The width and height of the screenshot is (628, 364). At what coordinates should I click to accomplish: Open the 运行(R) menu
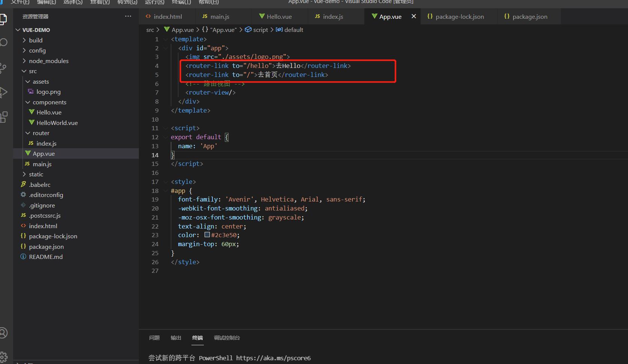(x=155, y=2)
